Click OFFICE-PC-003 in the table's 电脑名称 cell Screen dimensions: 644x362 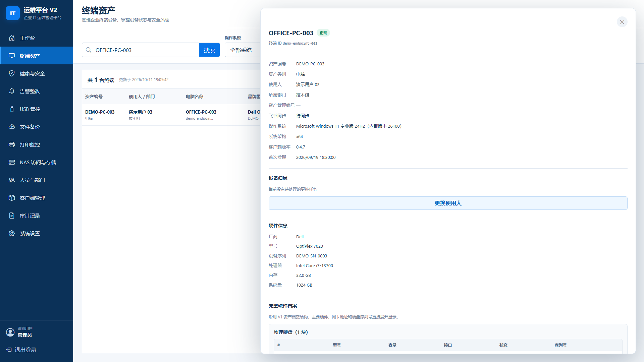(x=201, y=112)
